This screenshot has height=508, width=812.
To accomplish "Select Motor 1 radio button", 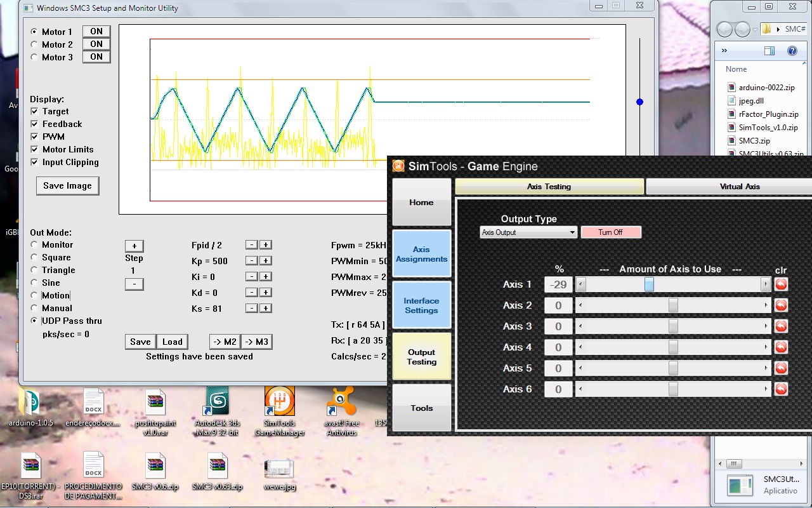I will click(x=34, y=32).
